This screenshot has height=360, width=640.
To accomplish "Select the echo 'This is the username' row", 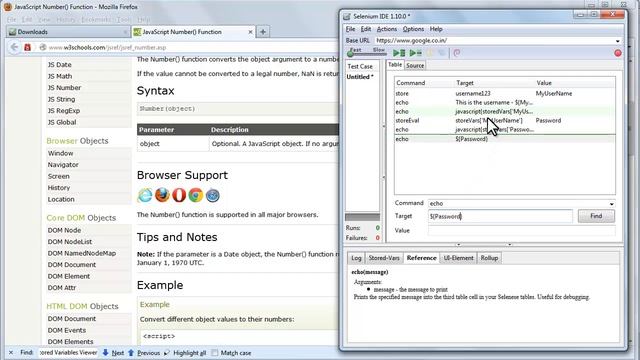I will click(x=504, y=102).
